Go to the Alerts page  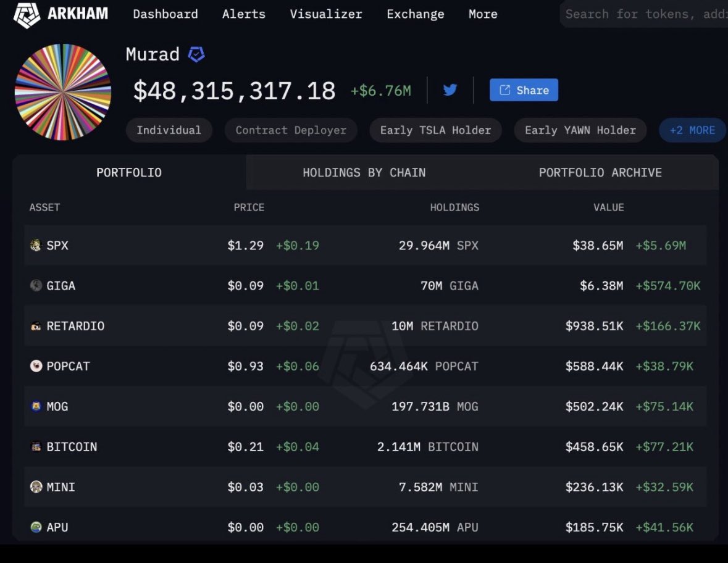pyautogui.click(x=244, y=14)
